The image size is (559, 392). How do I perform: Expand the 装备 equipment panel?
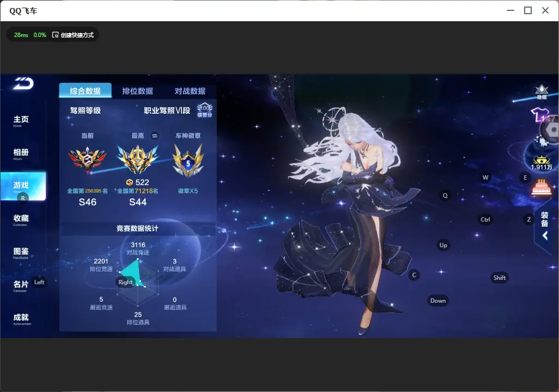click(545, 225)
